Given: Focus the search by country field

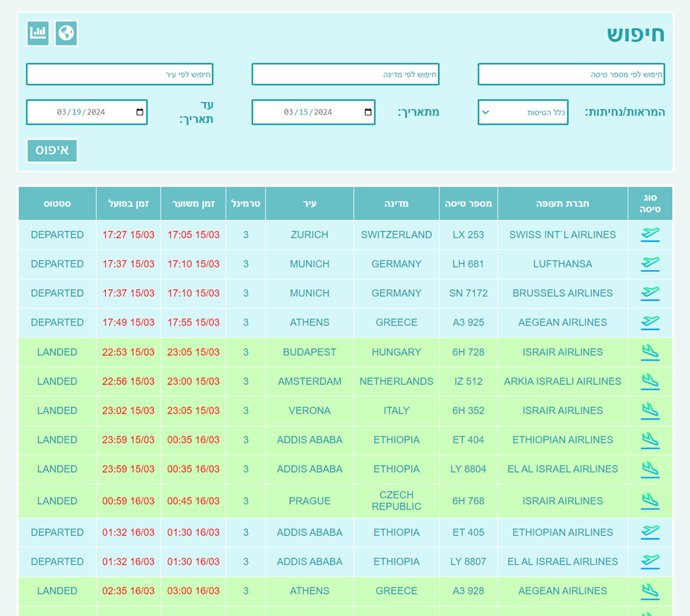Looking at the screenshot, I should tap(345, 74).
